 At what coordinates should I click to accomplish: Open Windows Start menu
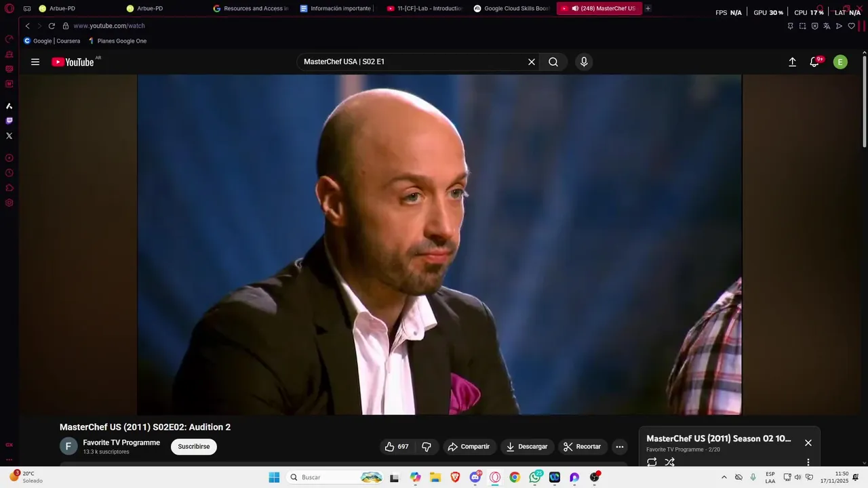point(274,477)
